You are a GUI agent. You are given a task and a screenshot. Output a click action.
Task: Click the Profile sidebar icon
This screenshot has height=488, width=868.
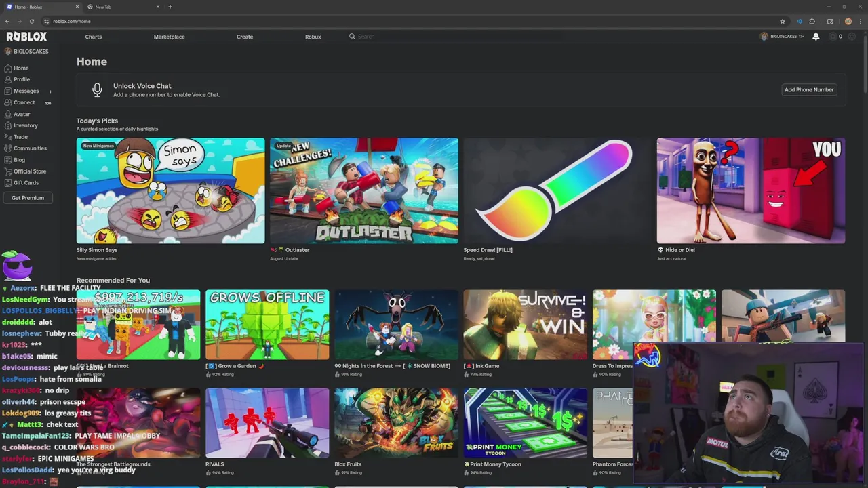pos(7,79)
